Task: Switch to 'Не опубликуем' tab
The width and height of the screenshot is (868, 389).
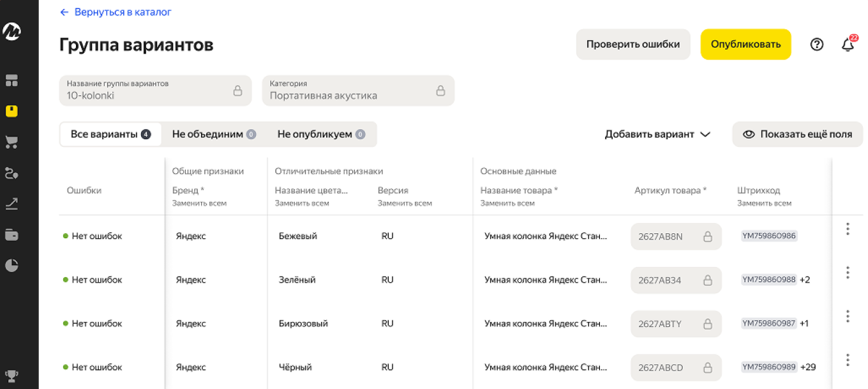Action: point(320,134)
